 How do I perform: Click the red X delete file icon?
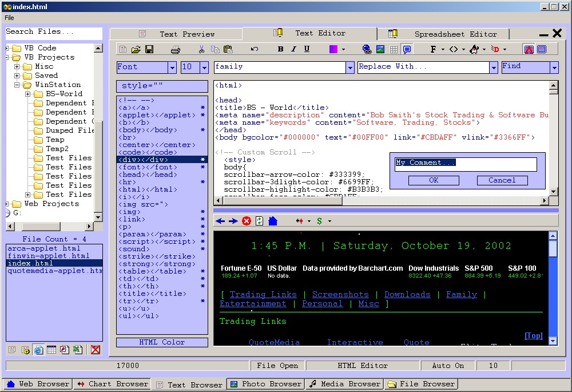tap(96, 350)
